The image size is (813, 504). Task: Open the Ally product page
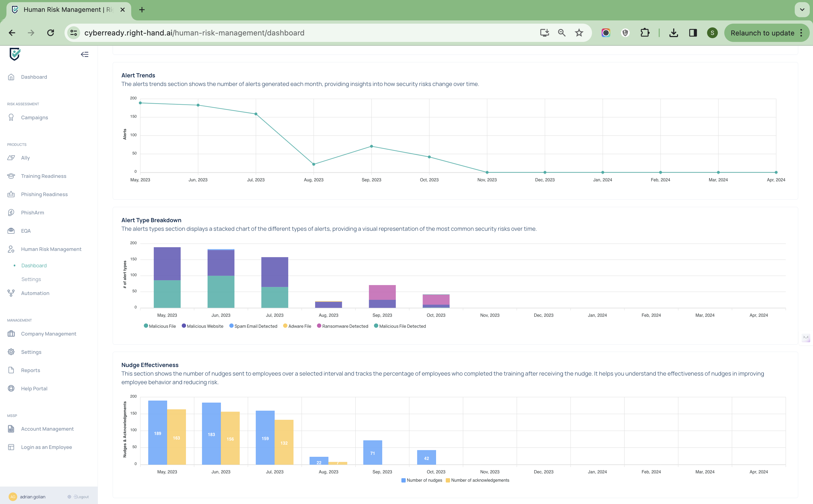pos(25,158)
